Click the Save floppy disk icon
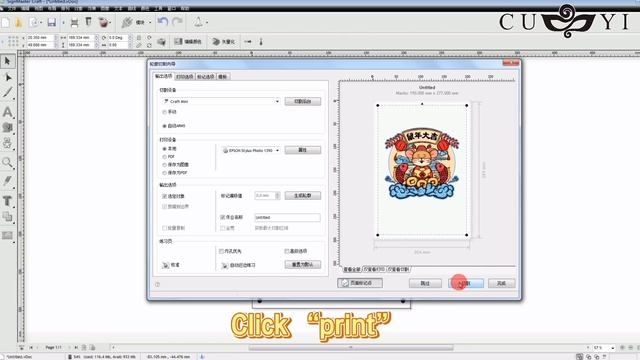This screenshot has height=360, width=640. [51, 22]
